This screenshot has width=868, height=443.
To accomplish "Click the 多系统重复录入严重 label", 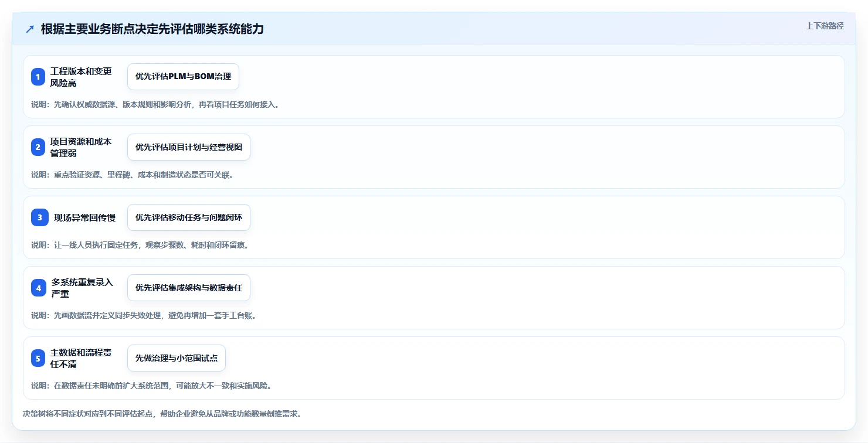I will coord(82,288).
